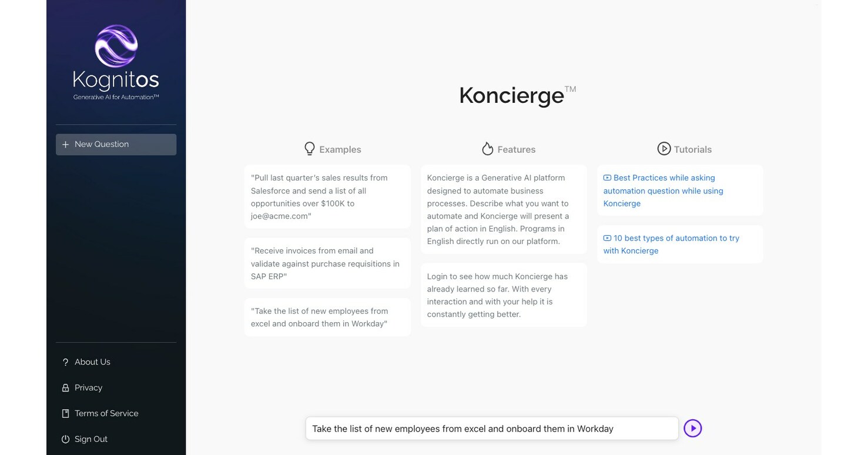Click the play icon next to Tutorials
This screenshot has width=868, height=455.
(x=663, y=149)
